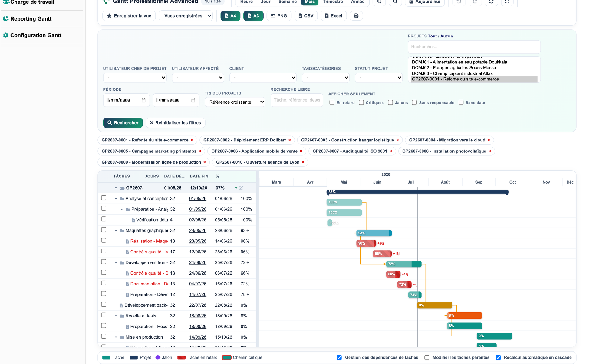The image size is (589, 364).
Task: Open Client filter dropdown
Action: click(x=263, y=78)
